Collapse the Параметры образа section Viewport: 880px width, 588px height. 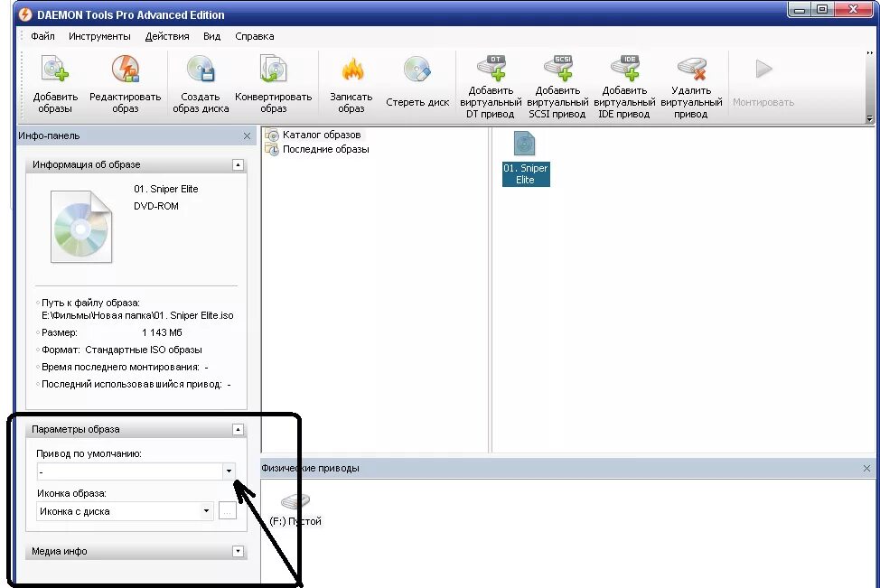(238, 430)
